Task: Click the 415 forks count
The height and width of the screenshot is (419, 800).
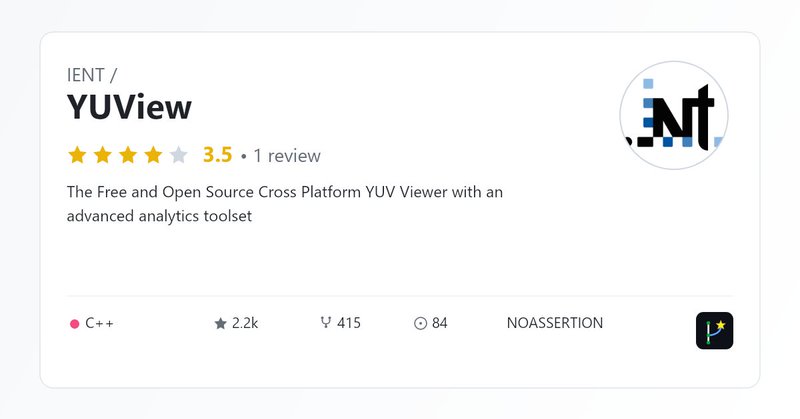Action: point(349,323)
